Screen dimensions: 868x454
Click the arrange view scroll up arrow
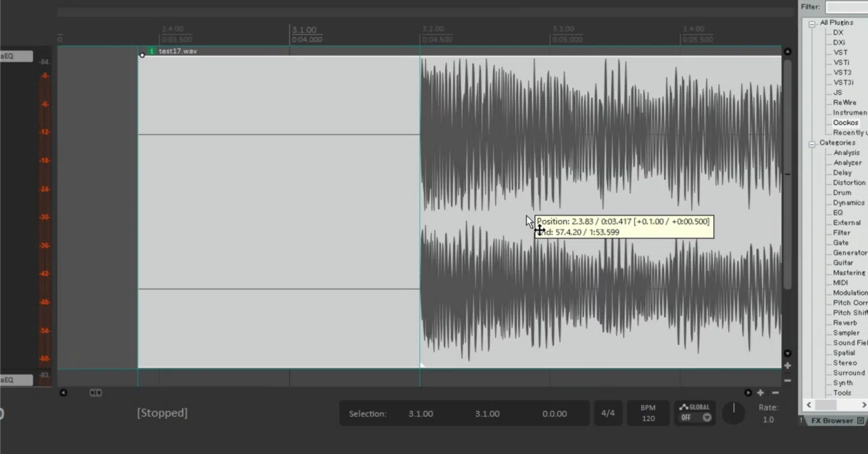click(x=787, y=51)
